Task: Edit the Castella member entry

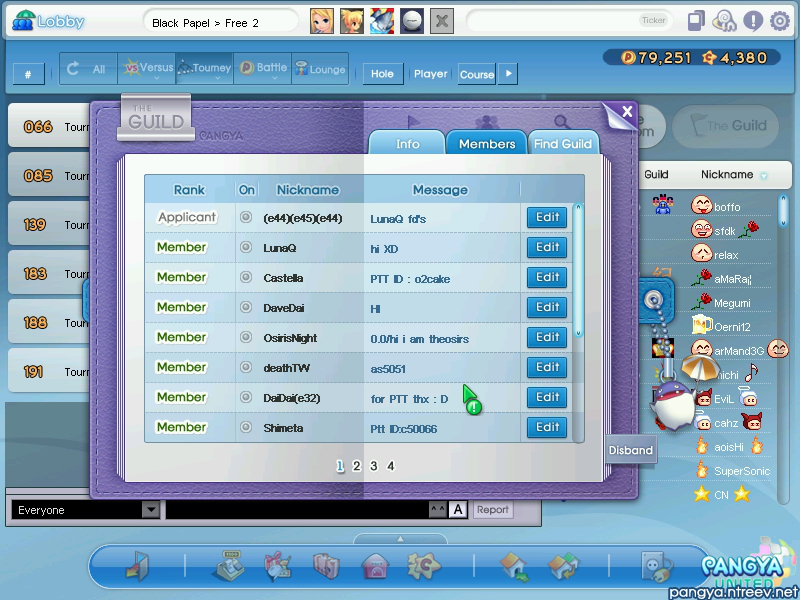Action: (x=547, y=277)
